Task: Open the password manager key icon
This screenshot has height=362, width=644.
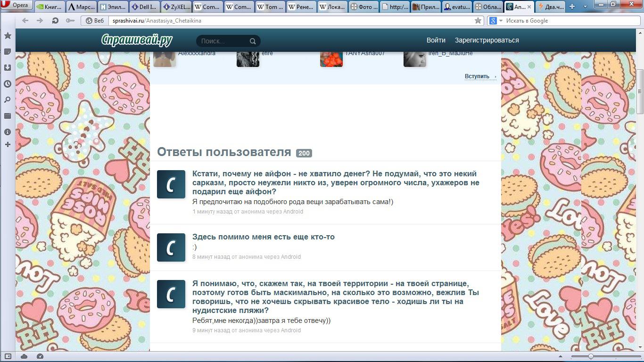Action: pos(70,21)
